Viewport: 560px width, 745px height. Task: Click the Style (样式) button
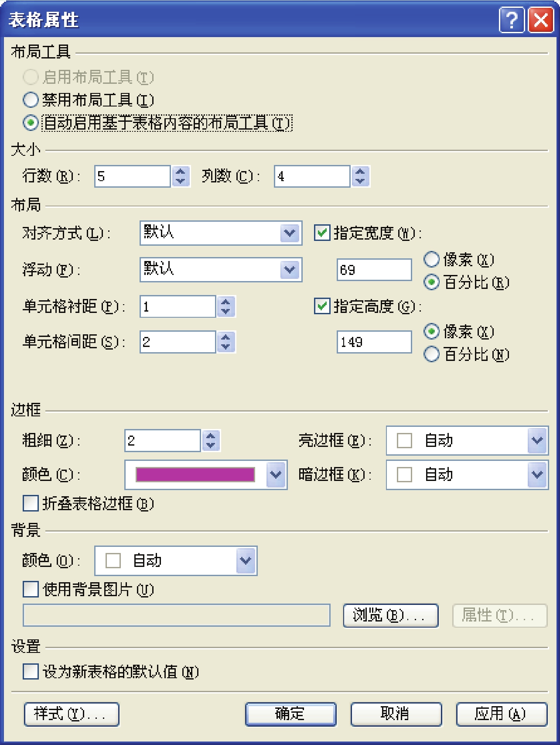coord(72,714)
